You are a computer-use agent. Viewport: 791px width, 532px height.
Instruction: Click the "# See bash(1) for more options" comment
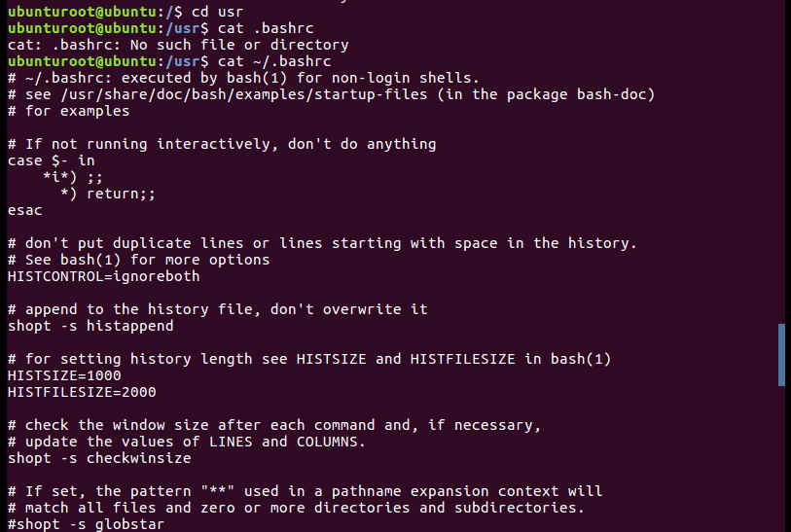[138, 260]
